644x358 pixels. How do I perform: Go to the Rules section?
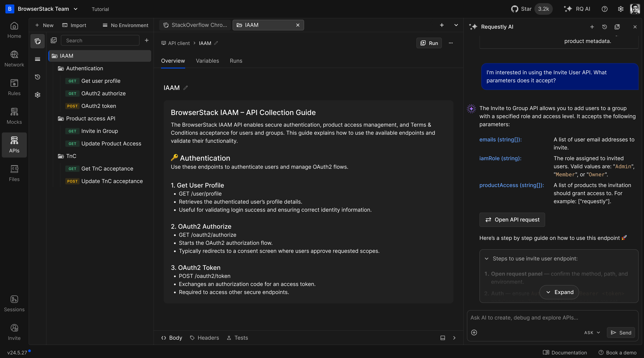point(14,87)
